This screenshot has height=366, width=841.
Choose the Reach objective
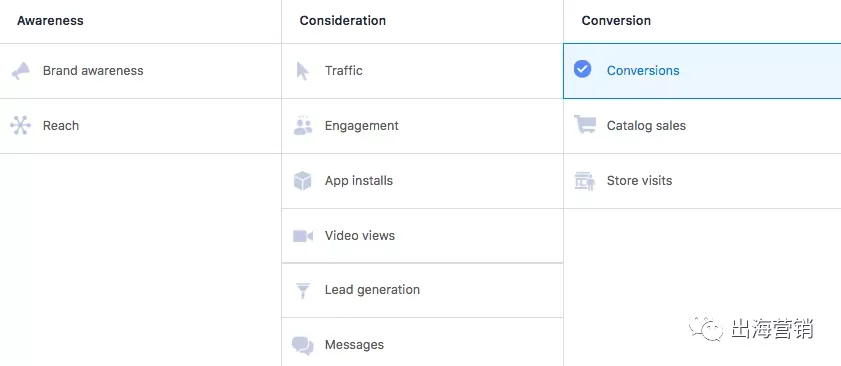tap(141, 126)
